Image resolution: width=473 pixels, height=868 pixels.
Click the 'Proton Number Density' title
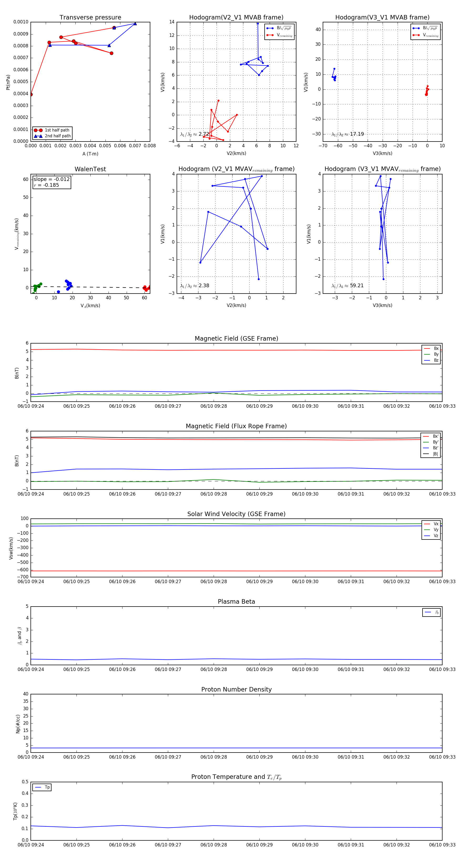(x=236, y=689)
